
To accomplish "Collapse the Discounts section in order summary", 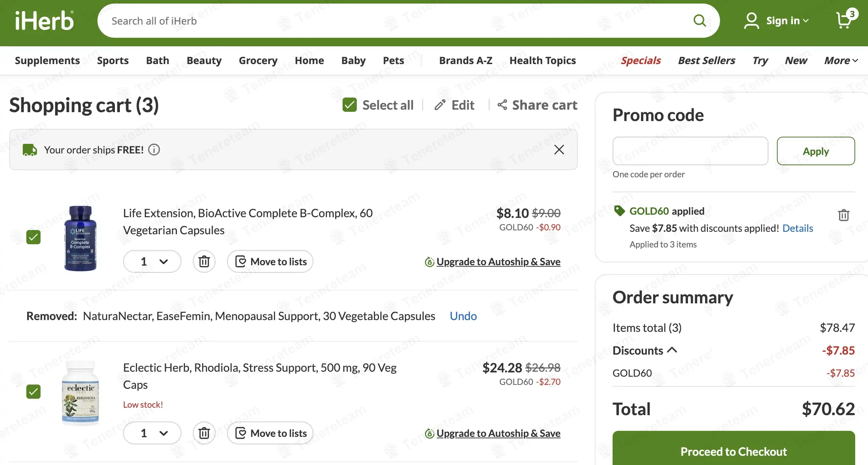I will [x=672, y=350].
